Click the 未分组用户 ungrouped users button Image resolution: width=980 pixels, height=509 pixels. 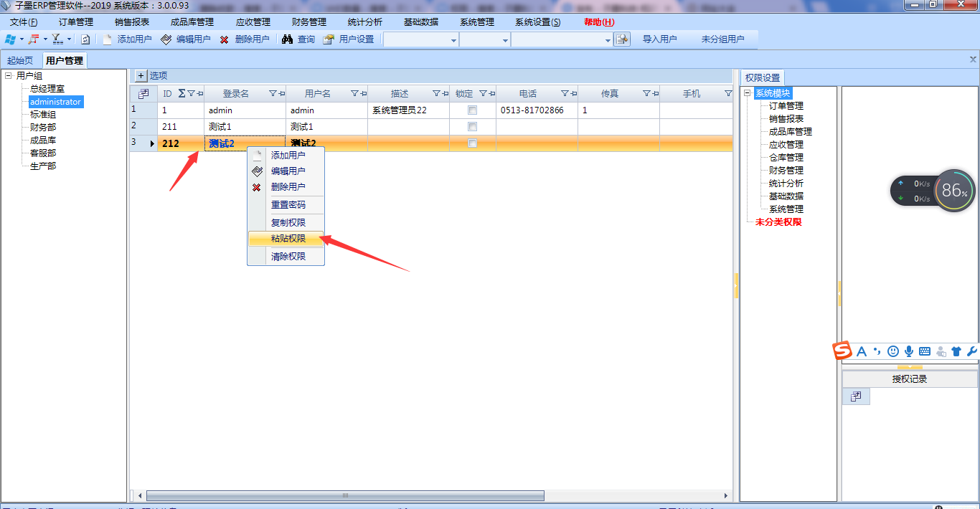coord(722,39)
